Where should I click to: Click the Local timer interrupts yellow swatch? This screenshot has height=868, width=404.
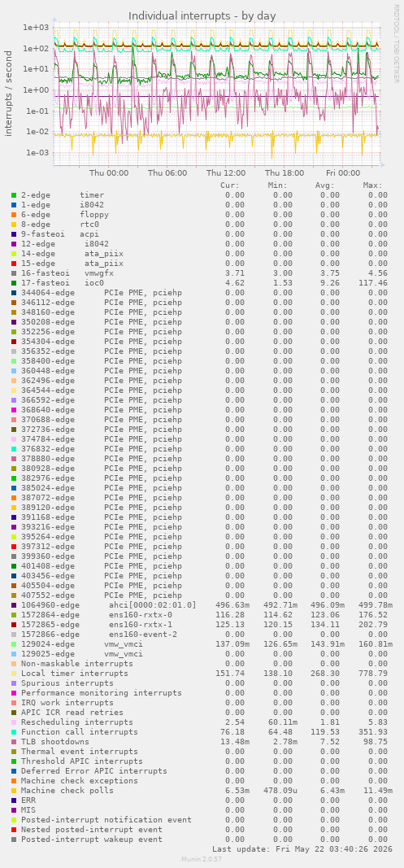[x=14, y=673]
